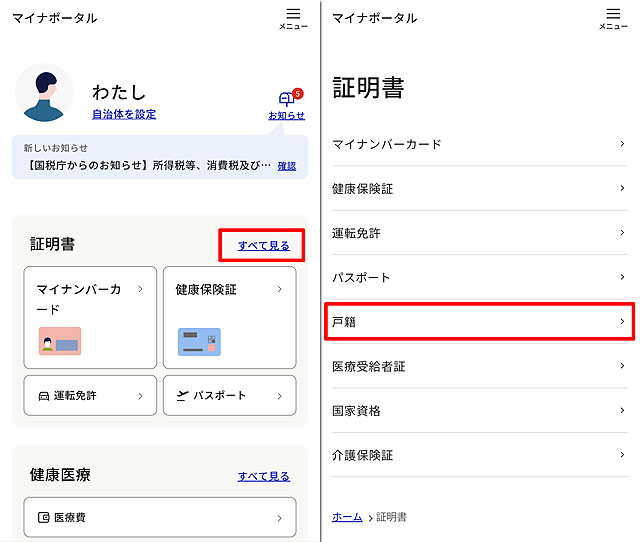Tap the health insurance card illustration icon
Screen dimensions: 640x542
[x=199, y=342]
